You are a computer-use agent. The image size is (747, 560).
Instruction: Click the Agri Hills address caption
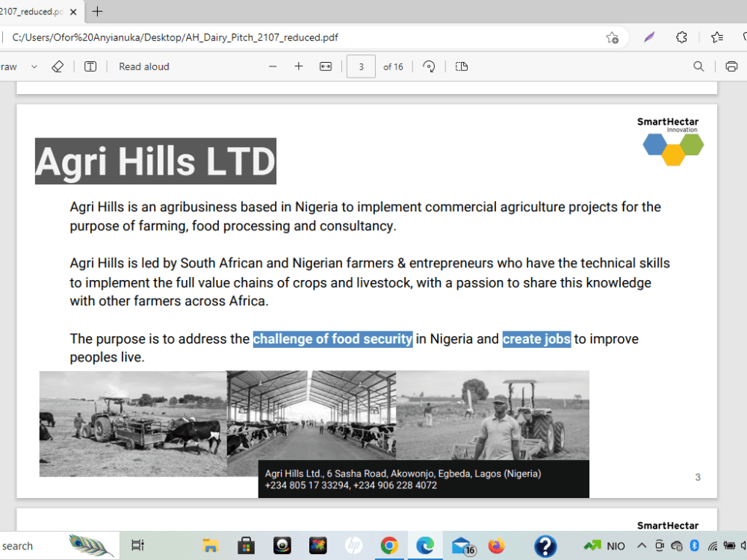point(424,479)
